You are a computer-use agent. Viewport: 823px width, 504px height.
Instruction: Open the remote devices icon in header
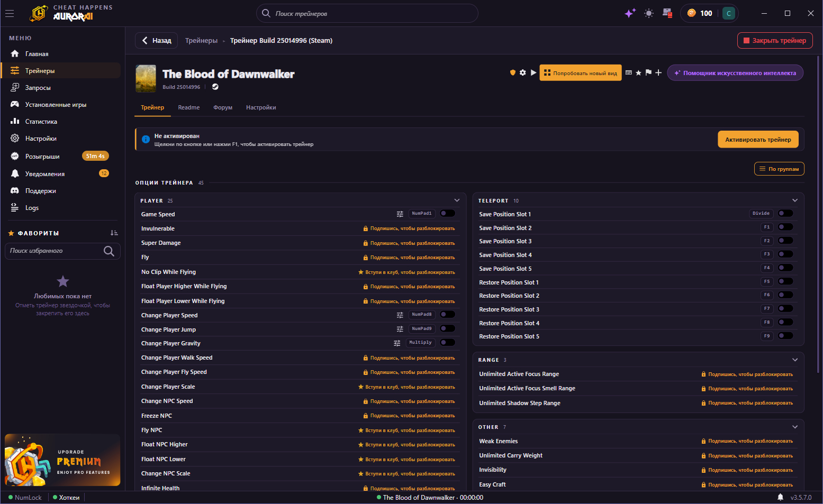click(x=667, y=13)
